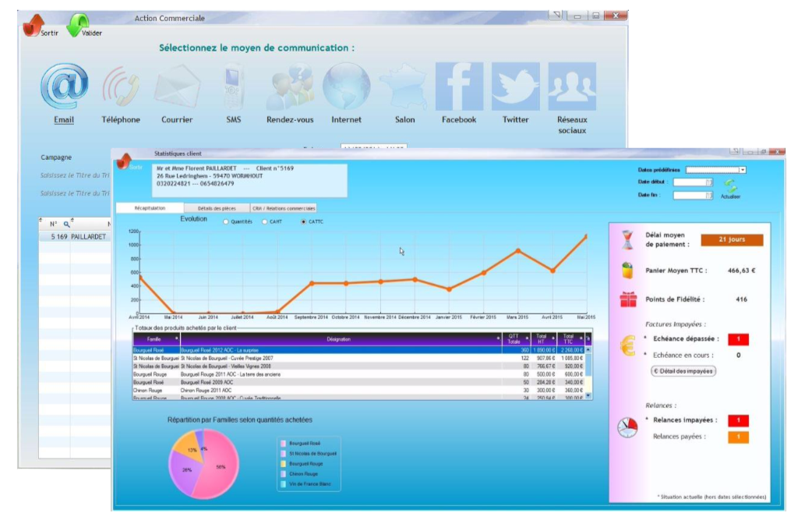
Task: Click the Actualiser refresh icon
Action: (x=730, y=186)
